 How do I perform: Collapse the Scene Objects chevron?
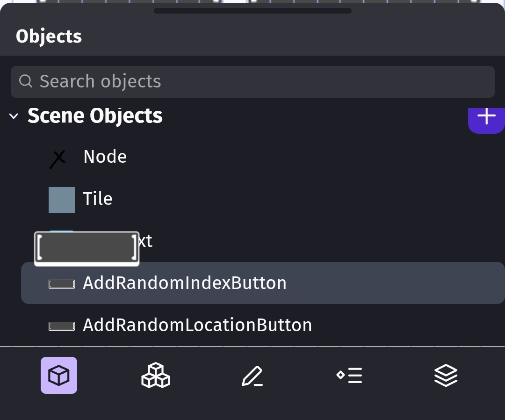[14, 116]
